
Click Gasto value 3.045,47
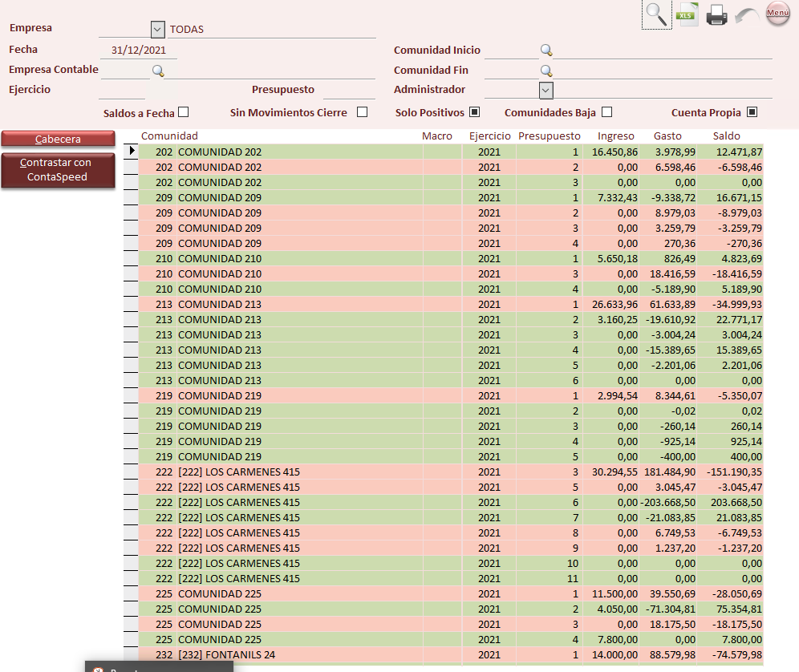click(675, 487)
